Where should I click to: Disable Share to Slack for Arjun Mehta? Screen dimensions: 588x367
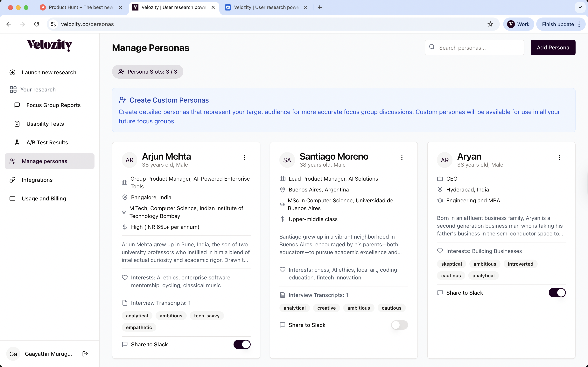point(242,344)
